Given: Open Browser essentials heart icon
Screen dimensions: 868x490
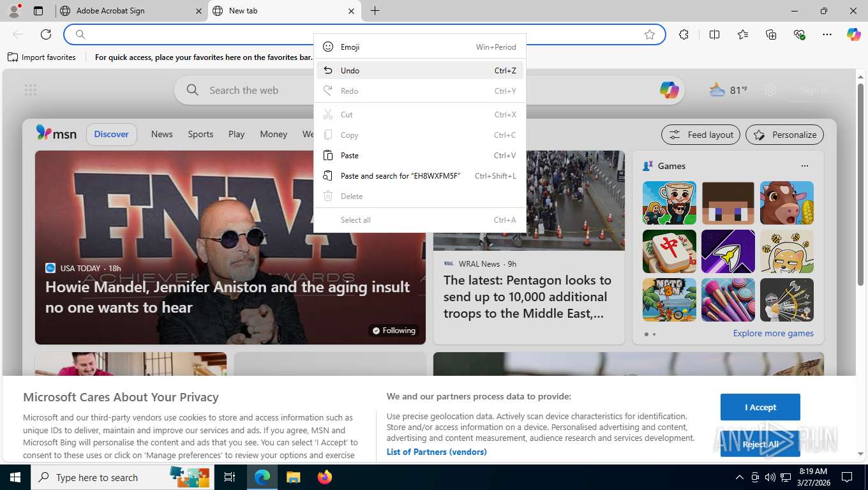Looking at the screenshot, I should (799, 34).
